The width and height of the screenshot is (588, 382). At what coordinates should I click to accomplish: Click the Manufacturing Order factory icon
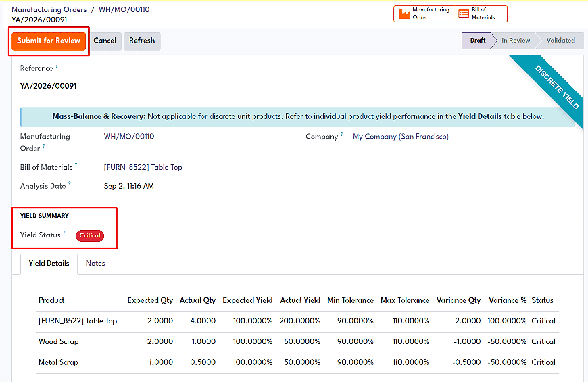point(404,14)
